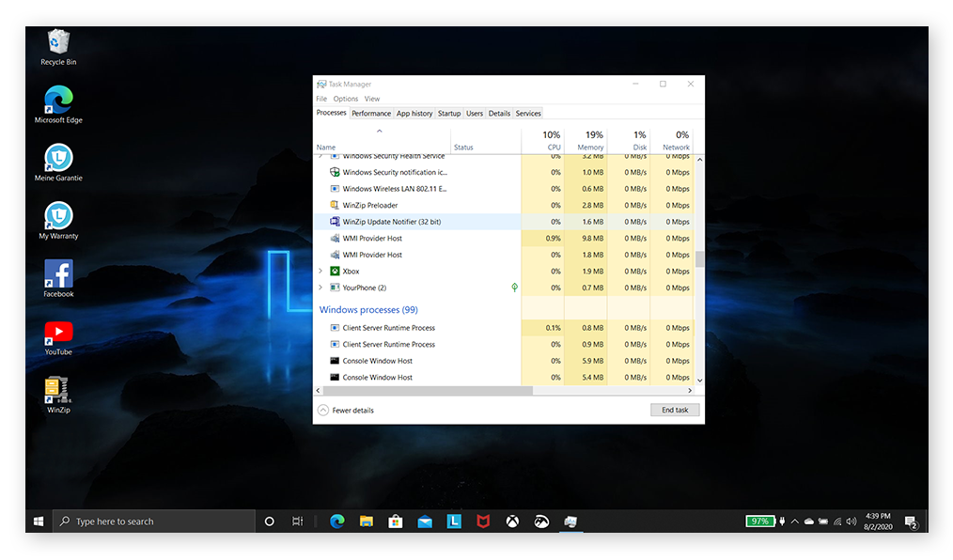The height and width of the screenshot is (560, 953).
Task: Click the 97% battery indicator
Action: [759, 521]
